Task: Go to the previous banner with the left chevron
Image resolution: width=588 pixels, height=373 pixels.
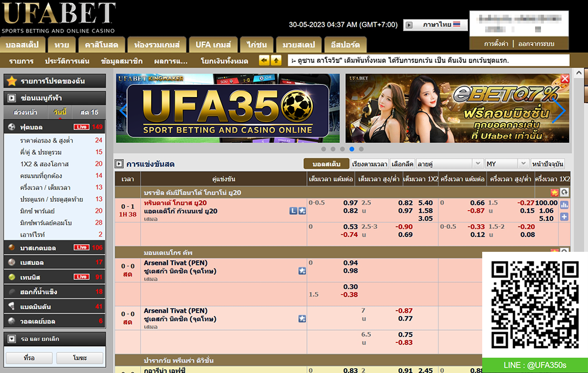Action: tap(123, 110)
